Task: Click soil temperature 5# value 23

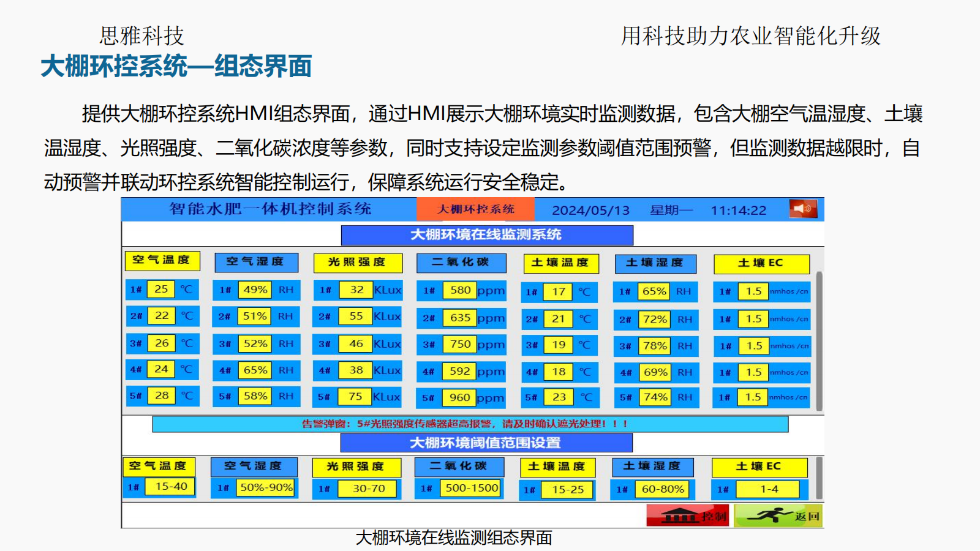Action: point(559,397)
